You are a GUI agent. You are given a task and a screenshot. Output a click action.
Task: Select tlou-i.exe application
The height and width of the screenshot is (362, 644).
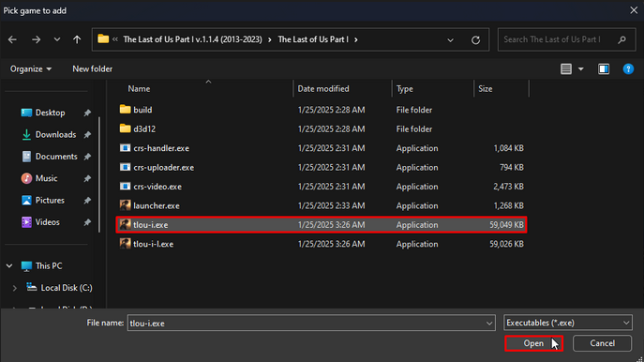click(322, 225)
